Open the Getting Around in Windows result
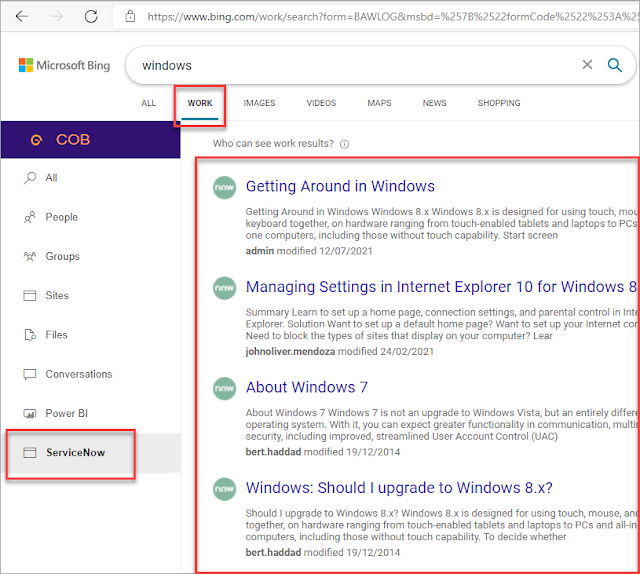Image resolution: width=640 pixels, height=574 pixels. [340, 186]
